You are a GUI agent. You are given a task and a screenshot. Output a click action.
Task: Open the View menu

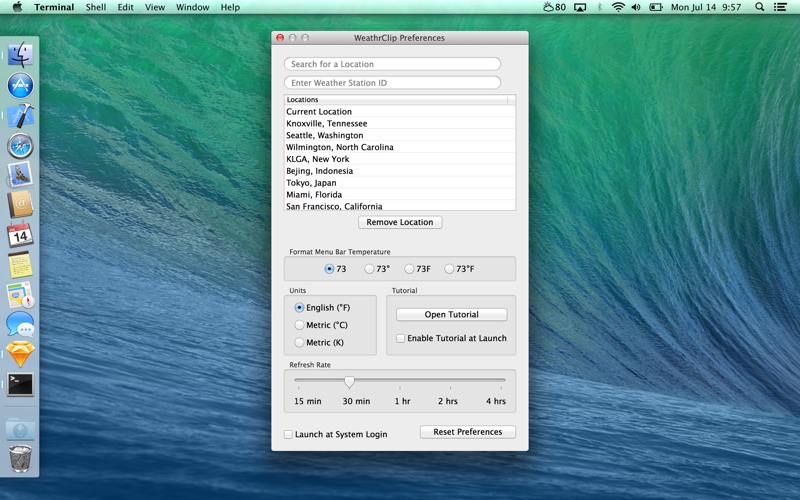point(155,7)
